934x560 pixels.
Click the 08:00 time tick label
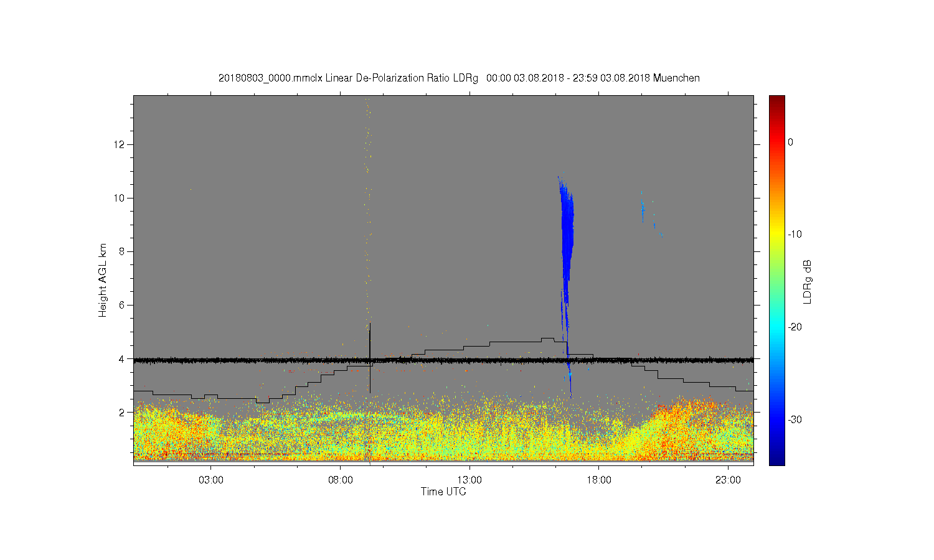[x=341, y=480]
